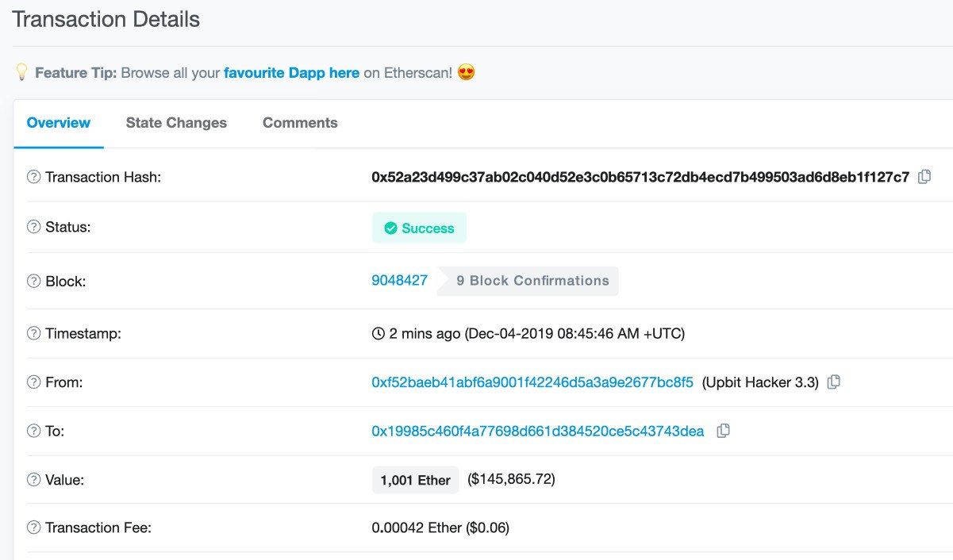Screen dimensions: 953x560
Task: Open the recipient address 0x19985c46 link
Action: pyautogui.click(x=537, y=431)
